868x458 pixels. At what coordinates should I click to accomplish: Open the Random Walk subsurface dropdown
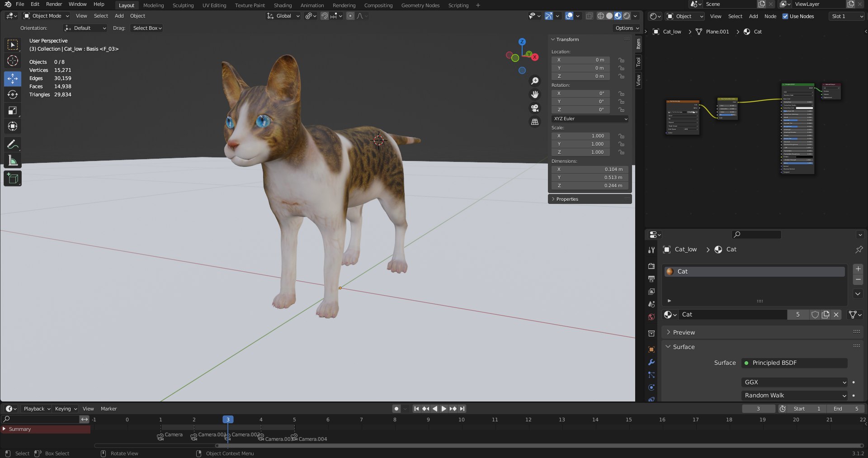794,395
